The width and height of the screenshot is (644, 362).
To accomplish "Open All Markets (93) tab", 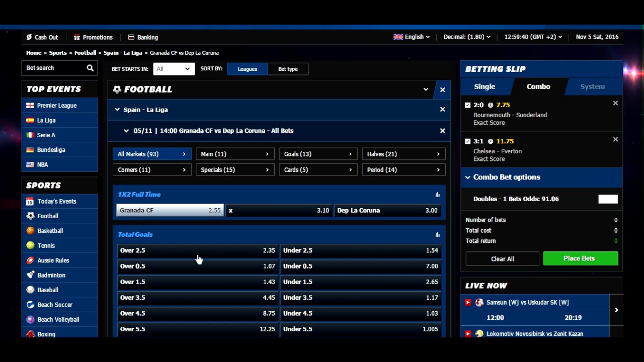I will pos(152,154).
